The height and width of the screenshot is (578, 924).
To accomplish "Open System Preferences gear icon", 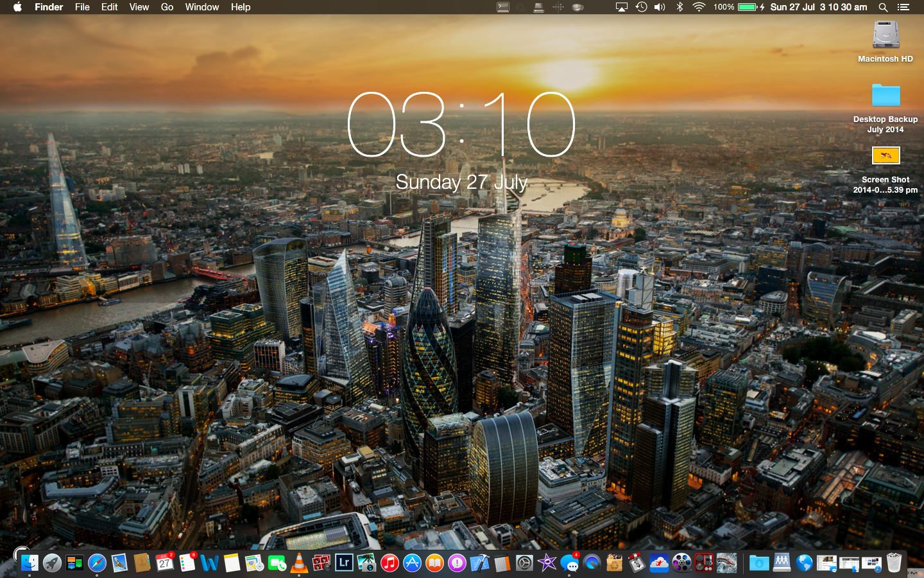I will click(524, 563).
